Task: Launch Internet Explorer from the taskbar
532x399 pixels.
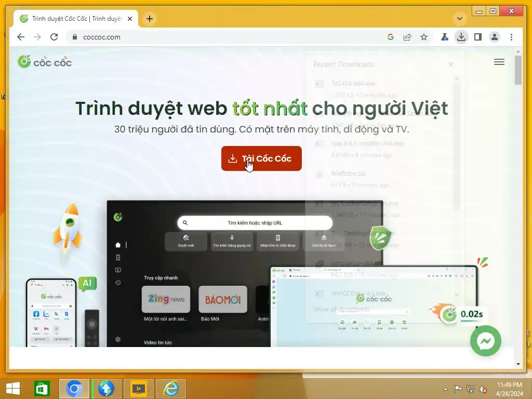Action: [171, 389]
